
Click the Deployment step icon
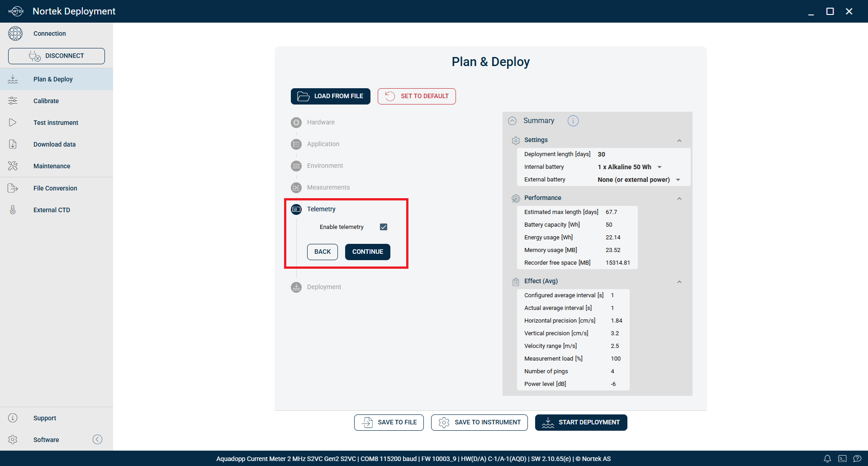click(296, 287)
